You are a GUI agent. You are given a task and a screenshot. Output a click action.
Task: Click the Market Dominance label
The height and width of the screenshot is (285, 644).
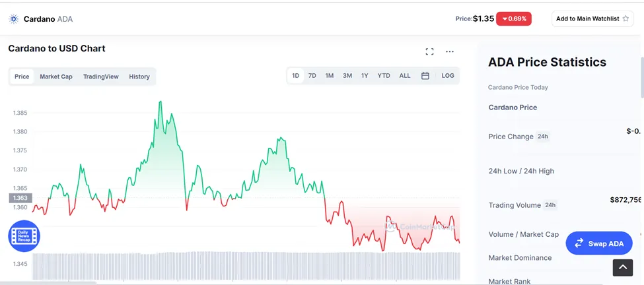click(x=520, y=258)
